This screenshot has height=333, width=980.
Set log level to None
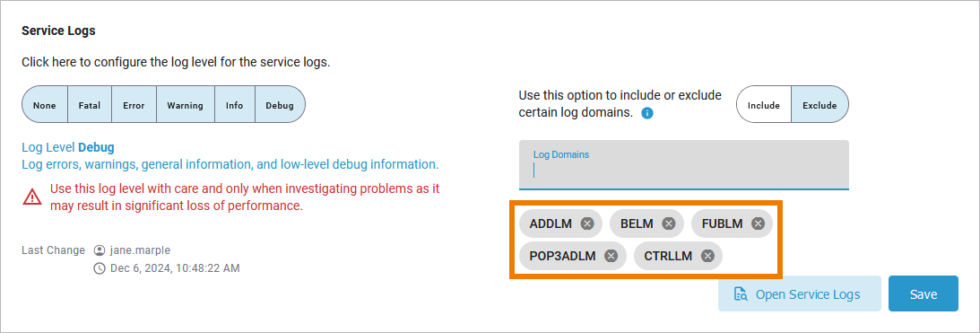tap(44, 105)
